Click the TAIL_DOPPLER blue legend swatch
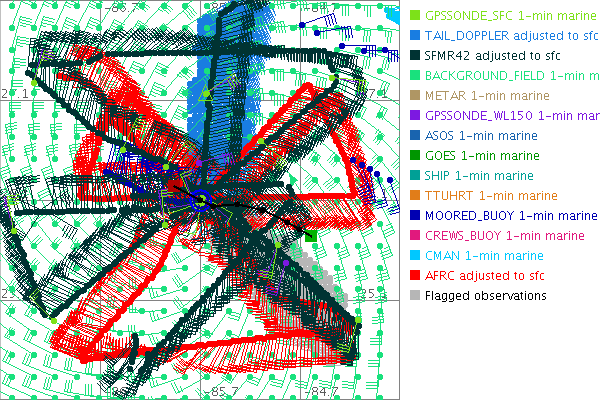This screenshot has height=400, width=600. point(413,36)
